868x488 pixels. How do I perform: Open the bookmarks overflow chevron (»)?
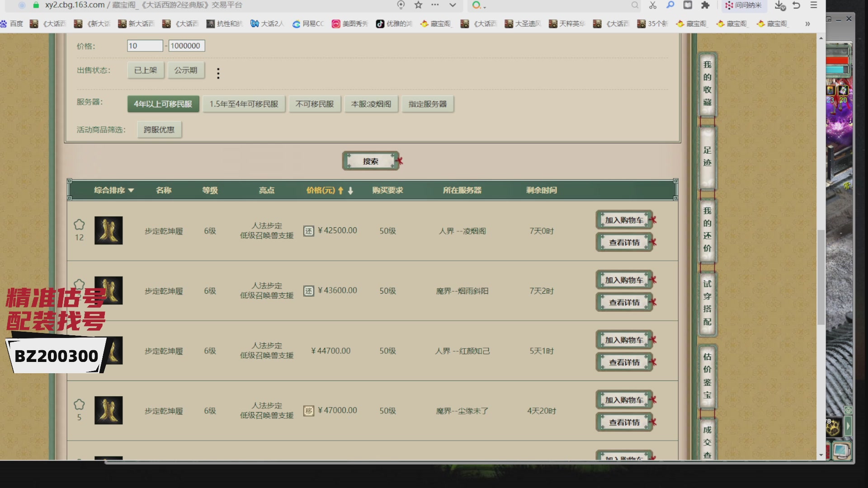coord(807,24)
